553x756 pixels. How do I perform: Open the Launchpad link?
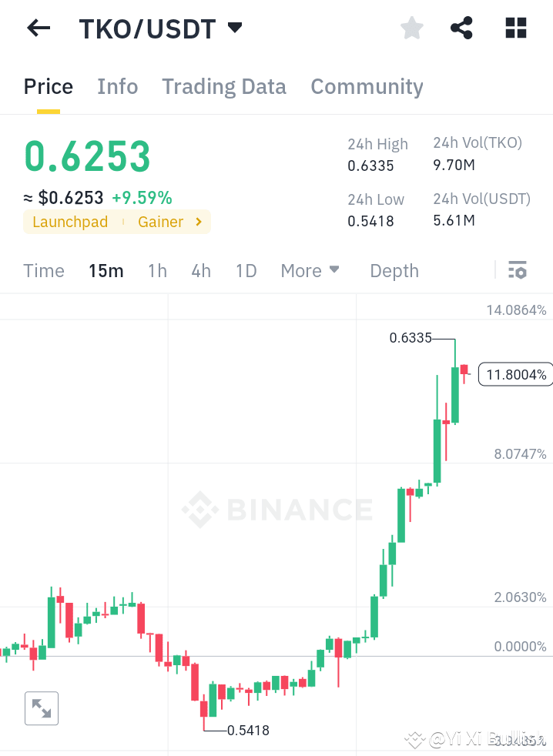coord(69,222)
